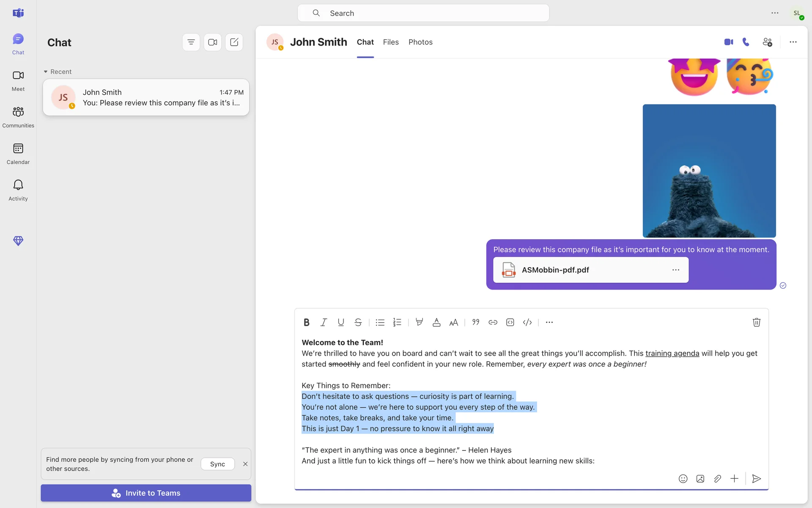Open more options for ASMobbin-pdf.pdf attachment

coord(676,270)
